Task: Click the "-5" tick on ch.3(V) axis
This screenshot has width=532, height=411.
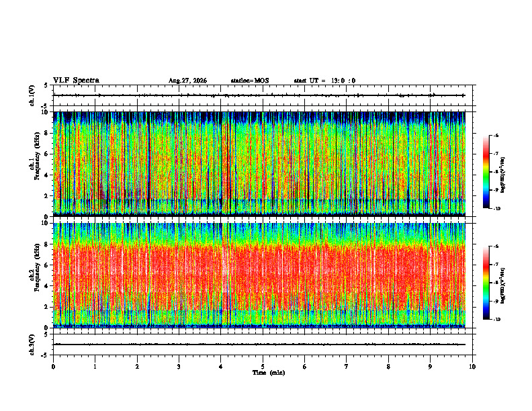Action: point(44,355)
